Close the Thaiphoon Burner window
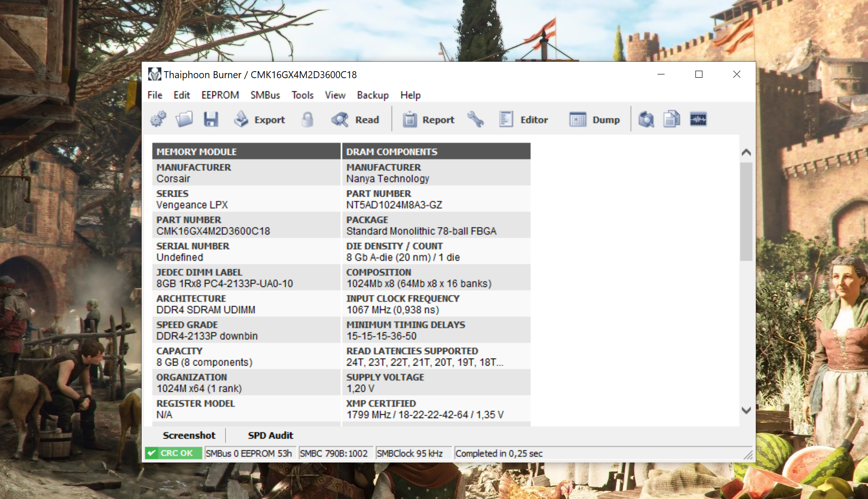Screen dimensions: 868x499 click(x=737, y=74)
